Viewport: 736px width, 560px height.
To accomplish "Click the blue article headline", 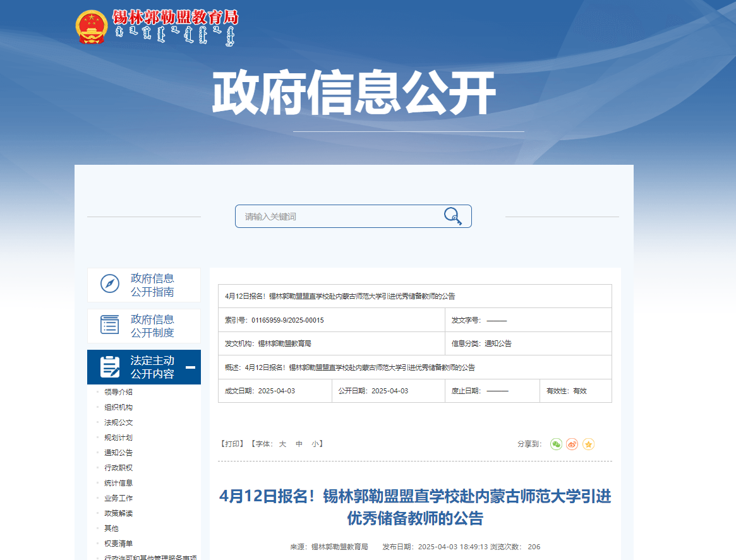I will [415, 507].
